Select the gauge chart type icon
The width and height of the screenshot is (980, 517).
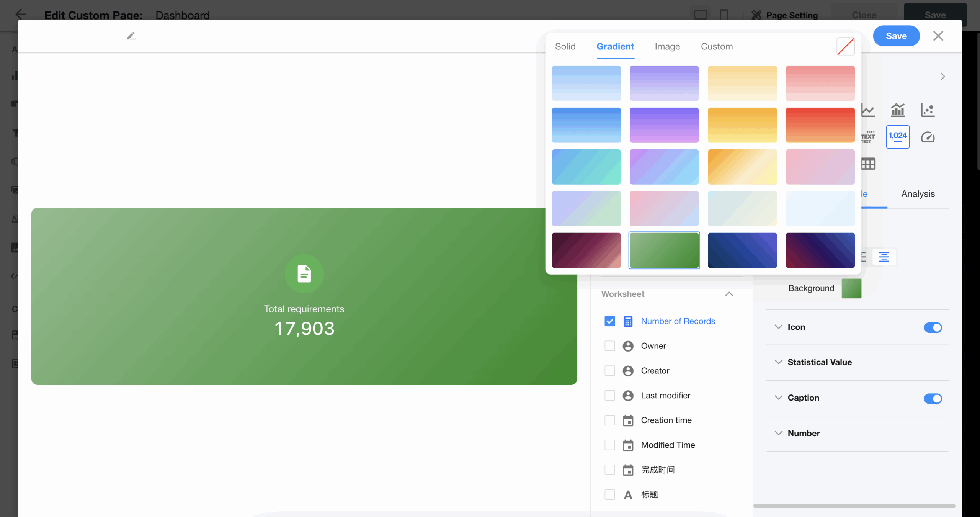[x=928, y=137]
